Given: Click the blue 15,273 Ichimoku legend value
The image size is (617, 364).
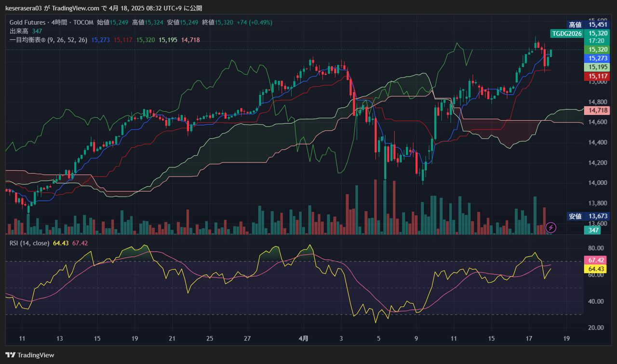Looking at the screenshot, I should pyautogui.click(x=100, y=40).
